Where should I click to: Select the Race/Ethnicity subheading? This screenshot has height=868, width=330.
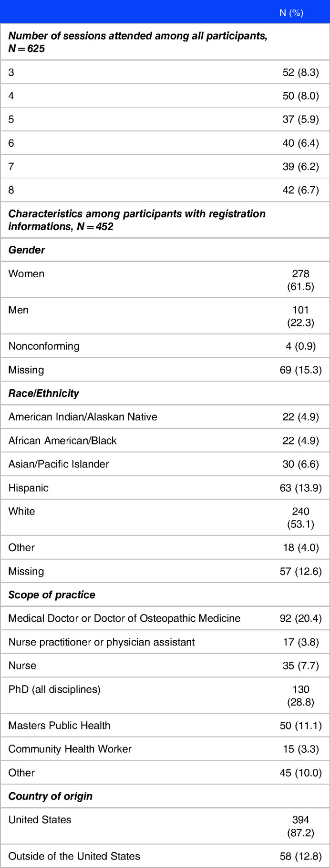pos(44,394)
